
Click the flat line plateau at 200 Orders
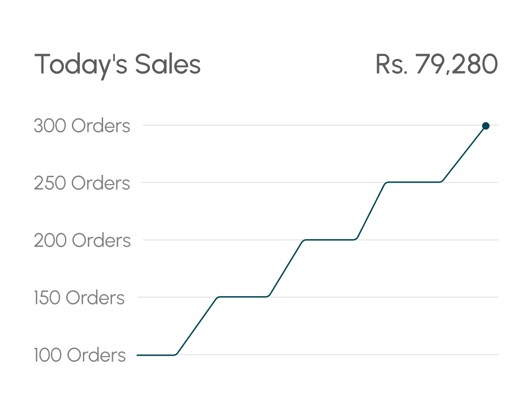pyautogui.click(x=329, y=240)
